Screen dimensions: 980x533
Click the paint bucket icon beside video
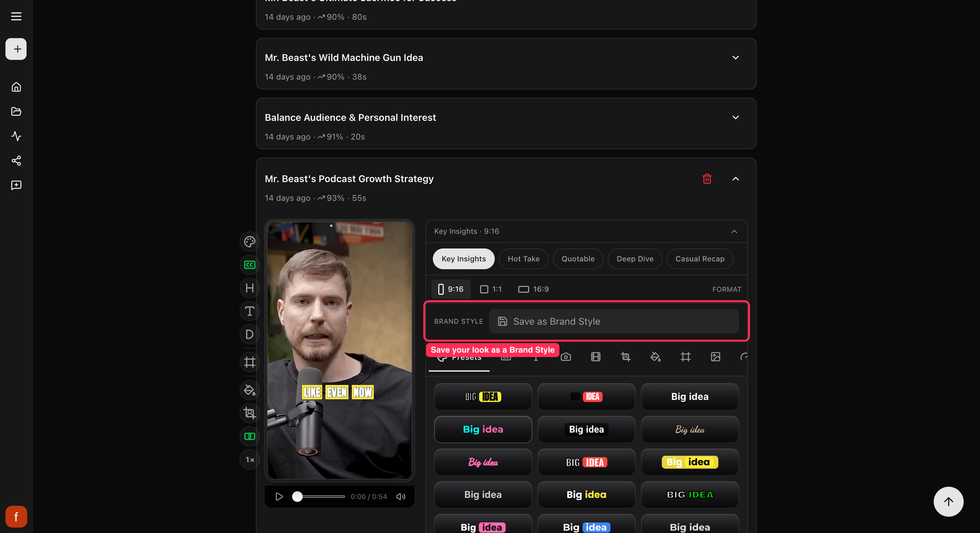click(249, 390)
